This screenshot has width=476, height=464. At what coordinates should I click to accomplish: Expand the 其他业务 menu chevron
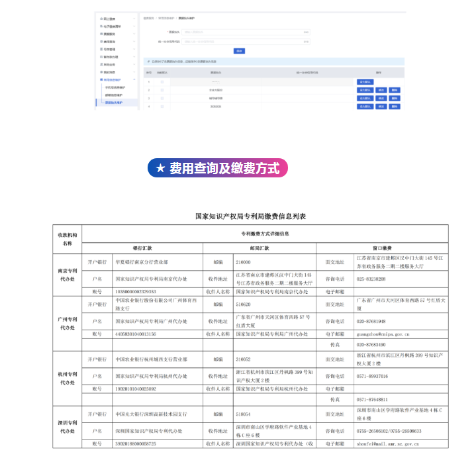[x=134, y=64]
